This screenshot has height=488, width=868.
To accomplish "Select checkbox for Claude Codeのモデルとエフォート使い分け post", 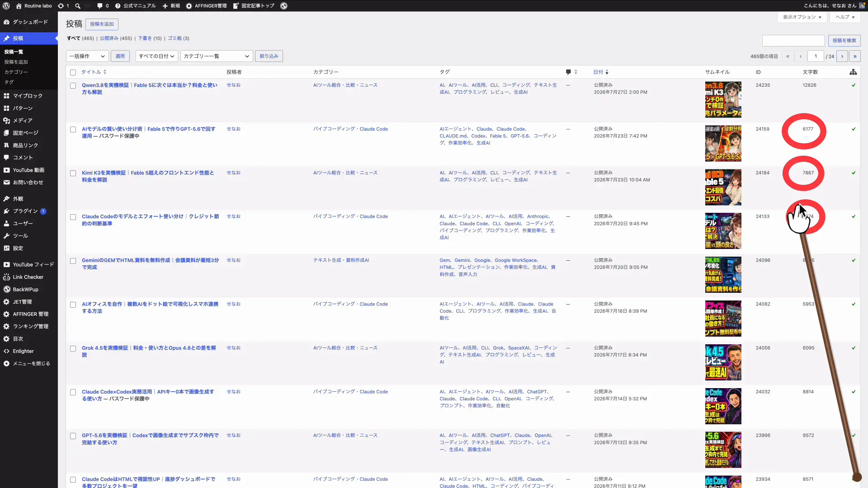I will [x=73, y=217].
